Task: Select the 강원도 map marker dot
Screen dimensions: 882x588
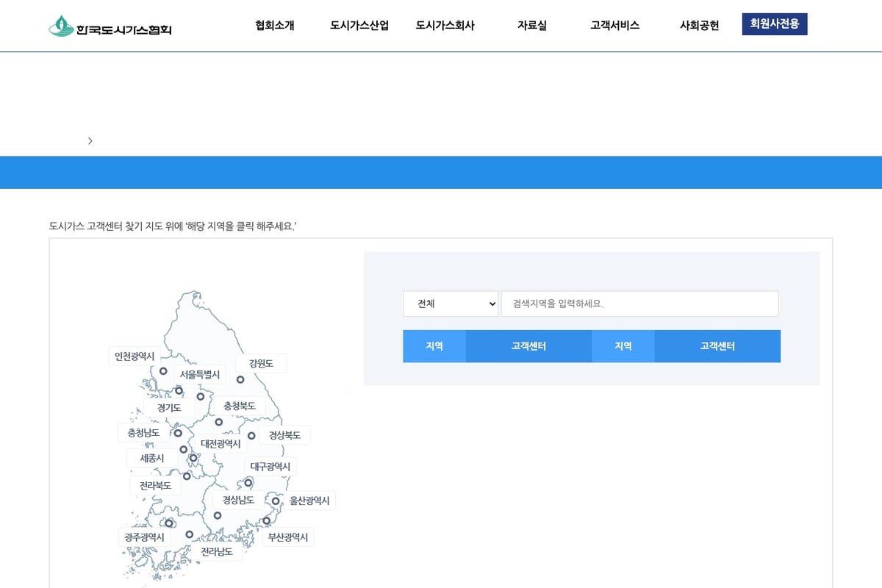Action: 240,379
